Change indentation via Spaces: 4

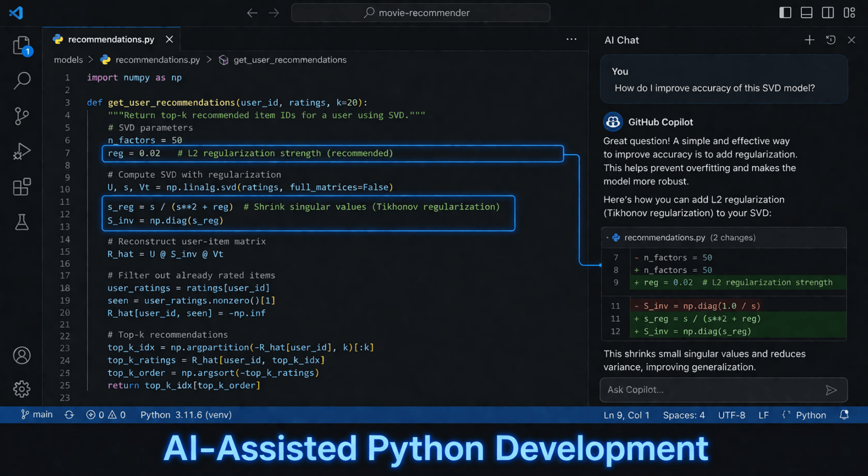[684, 415]
